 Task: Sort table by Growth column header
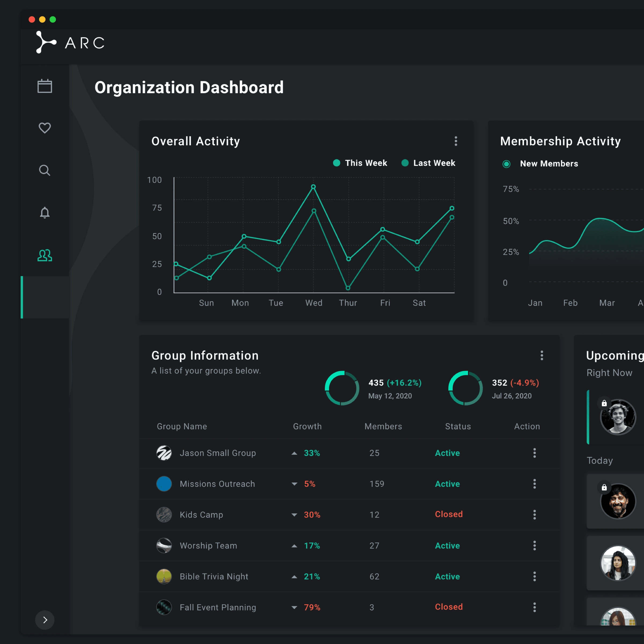[307, 426]
